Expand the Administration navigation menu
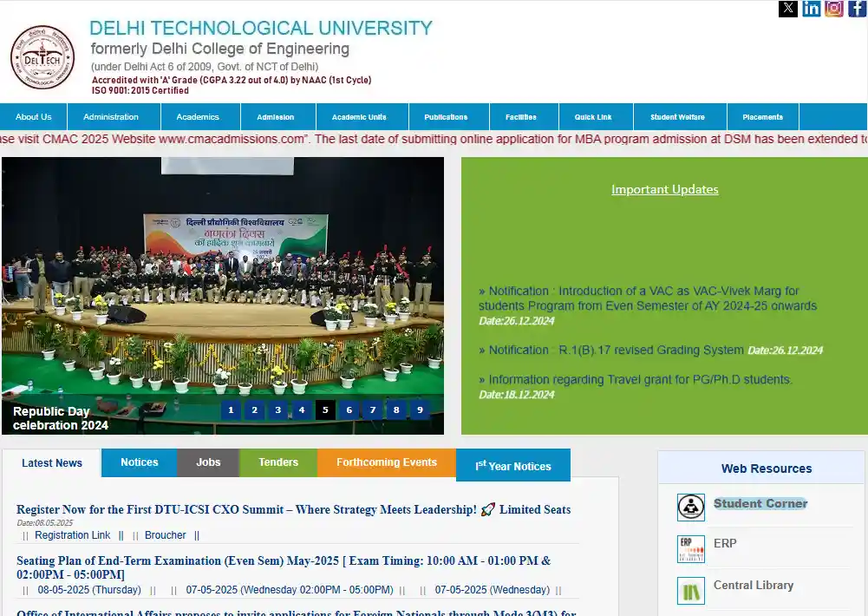 111,117
